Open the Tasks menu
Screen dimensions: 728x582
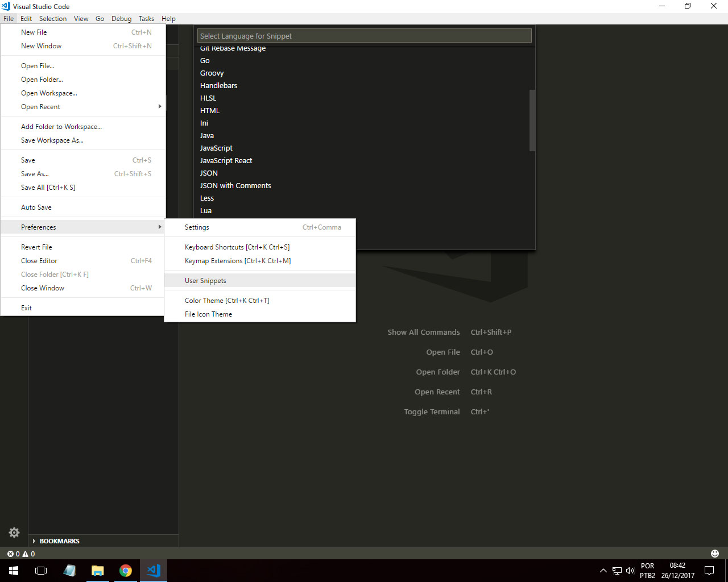point(146,18)
